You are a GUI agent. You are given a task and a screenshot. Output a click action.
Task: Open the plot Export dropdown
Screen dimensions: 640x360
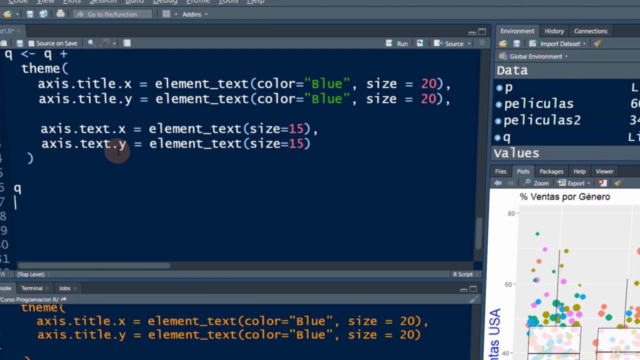[574, 183]
